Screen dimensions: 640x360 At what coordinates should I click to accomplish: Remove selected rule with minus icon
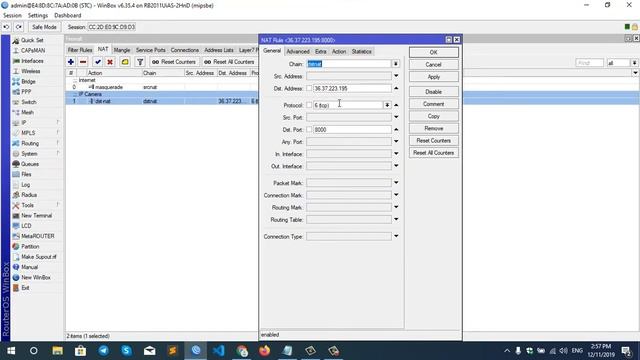tap(83, 62)
